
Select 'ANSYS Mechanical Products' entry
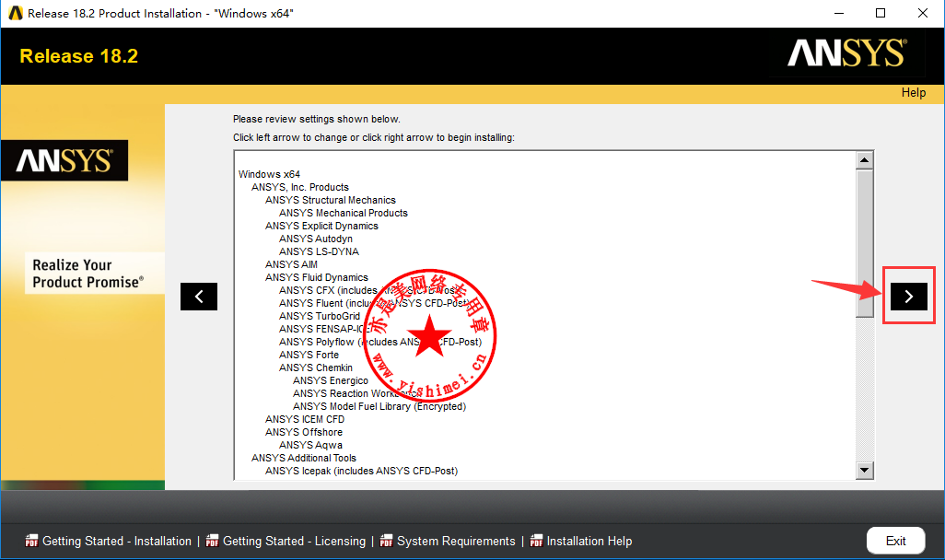click(x=344, y=213)
